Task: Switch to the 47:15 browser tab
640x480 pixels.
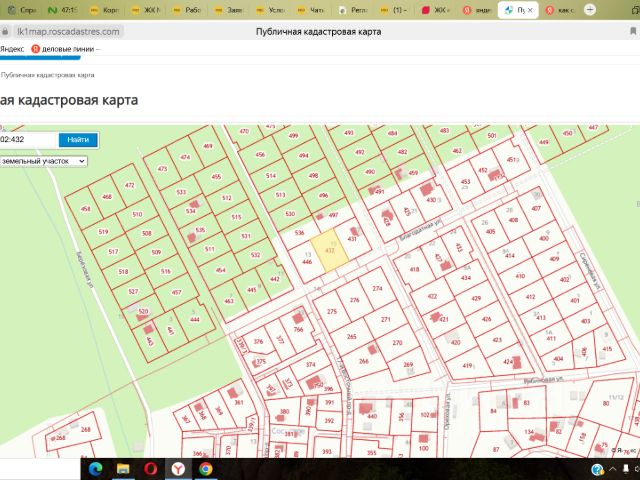Action: [x=62, y=10]
